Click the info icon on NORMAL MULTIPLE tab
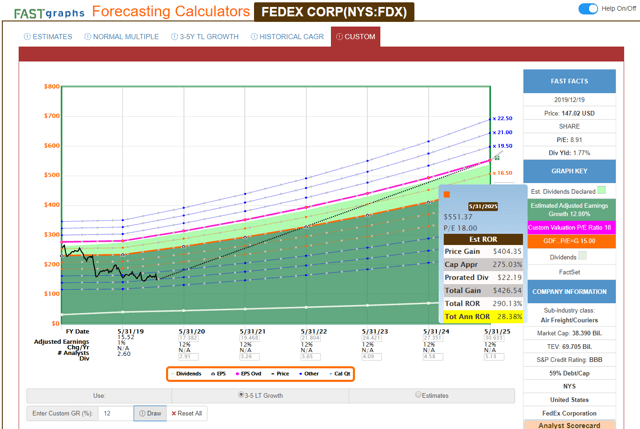 (x=88, y=37)
